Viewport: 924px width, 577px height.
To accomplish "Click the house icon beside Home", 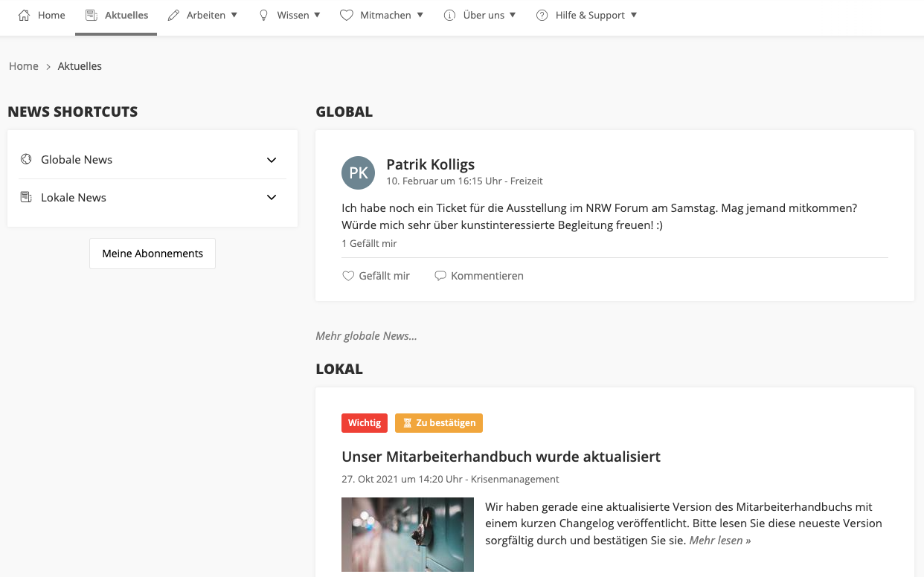I will (x=24, y=15).
